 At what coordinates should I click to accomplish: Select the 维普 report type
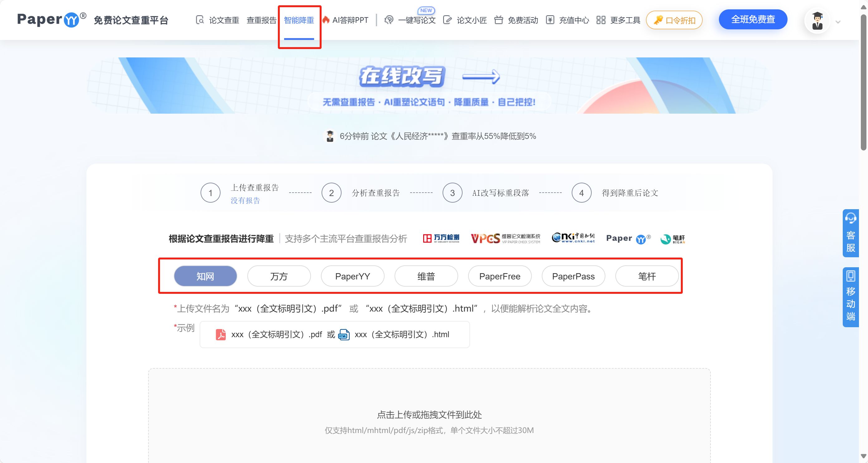click(x=426, y=276)
